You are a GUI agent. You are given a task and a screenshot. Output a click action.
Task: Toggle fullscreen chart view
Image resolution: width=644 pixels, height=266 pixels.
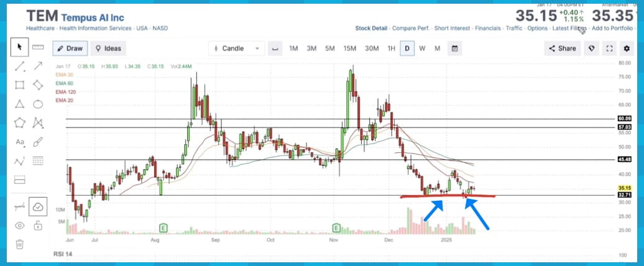609,48
